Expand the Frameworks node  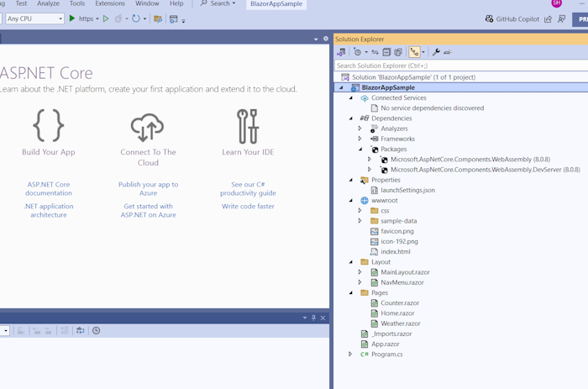pos(360,139)
